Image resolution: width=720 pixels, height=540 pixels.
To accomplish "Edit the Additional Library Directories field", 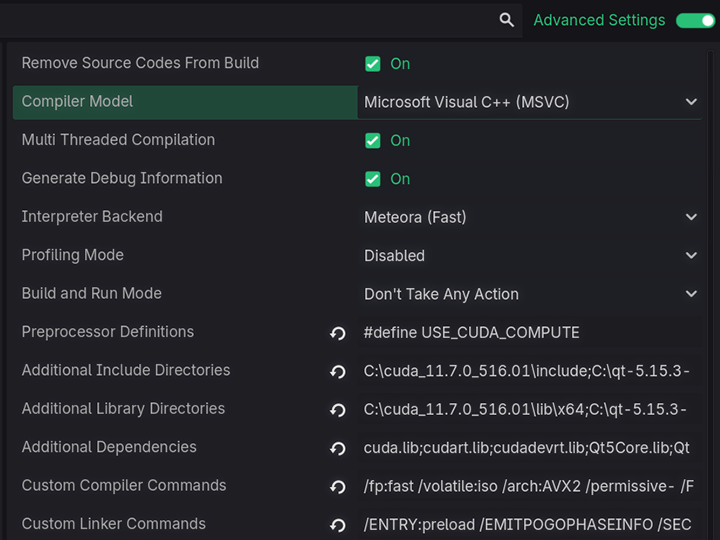I will coord(530,409).
